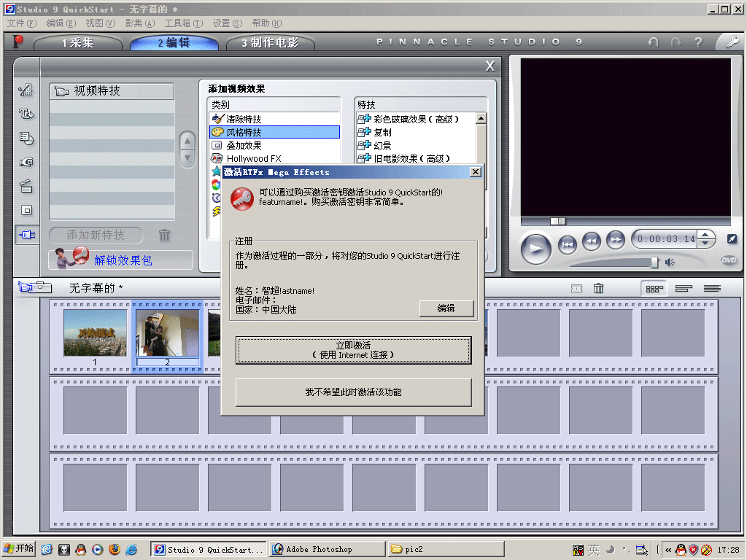
Task: Select the Hollywood FX category
Action: click(x=274, y=158)
